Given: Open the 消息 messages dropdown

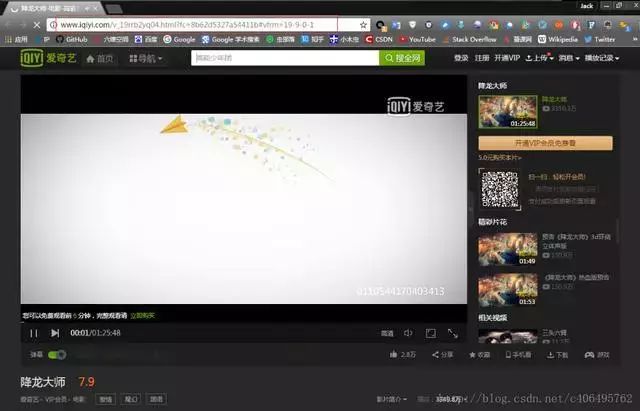Looking at the screenshot, I should click(569, 58).
